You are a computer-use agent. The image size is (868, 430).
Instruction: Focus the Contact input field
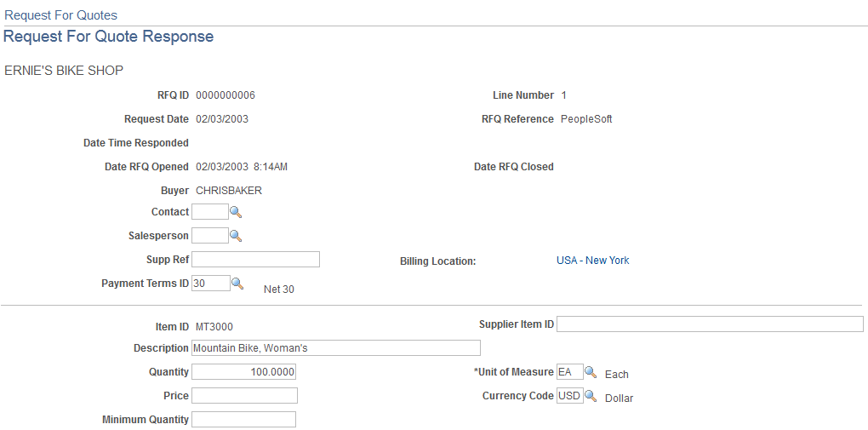[x=210, y=212]
